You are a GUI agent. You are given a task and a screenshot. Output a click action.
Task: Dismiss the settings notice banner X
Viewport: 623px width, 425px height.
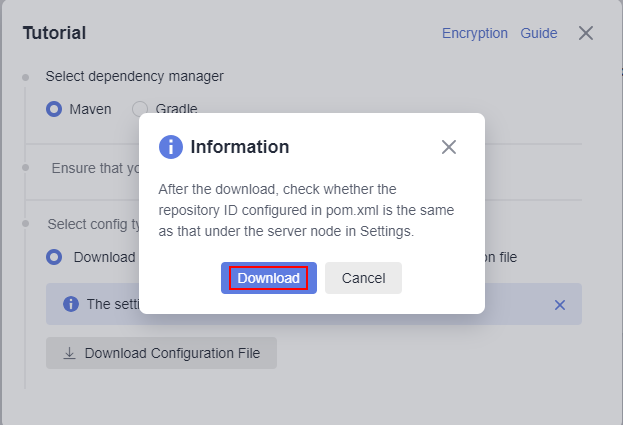tap(560, 305)
